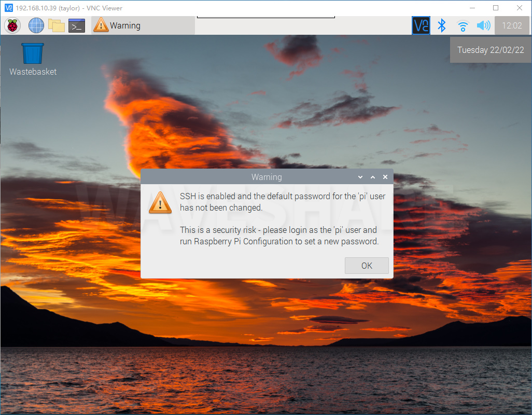Minimize the VNC Viewer window

(472, 8)
